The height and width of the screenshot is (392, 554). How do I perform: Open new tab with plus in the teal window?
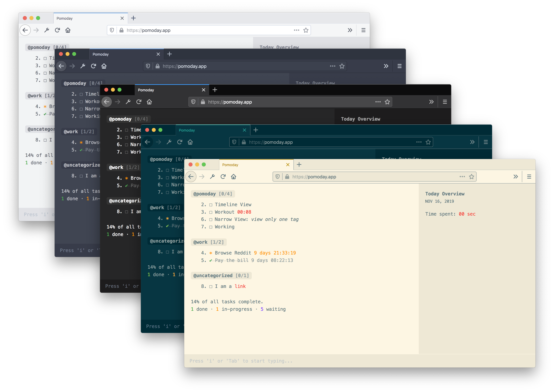[256, 130]
